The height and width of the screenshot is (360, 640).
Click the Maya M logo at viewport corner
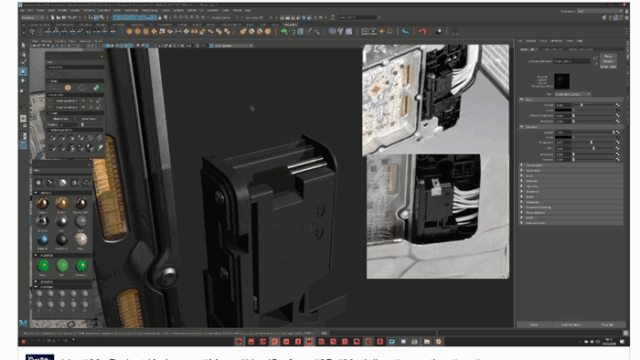[23, 323]
